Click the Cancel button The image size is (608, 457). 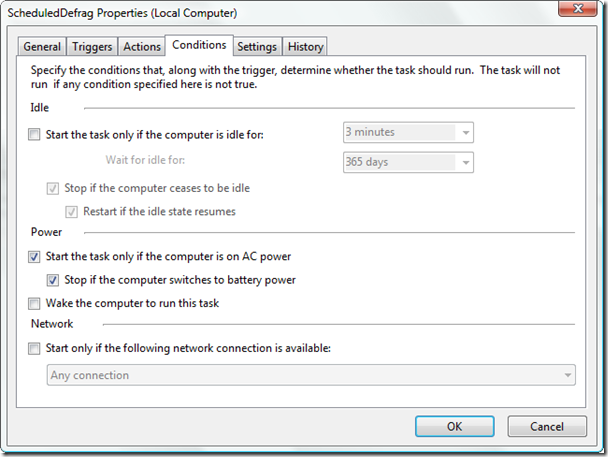[x=547, y=426]
